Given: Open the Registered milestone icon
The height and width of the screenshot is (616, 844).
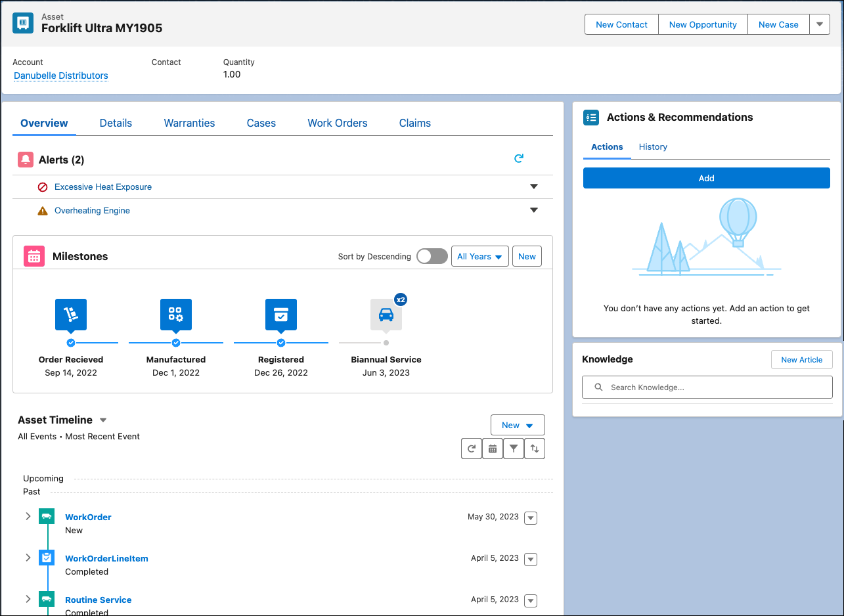Looking at the screenshot, I should click(280, 315).
